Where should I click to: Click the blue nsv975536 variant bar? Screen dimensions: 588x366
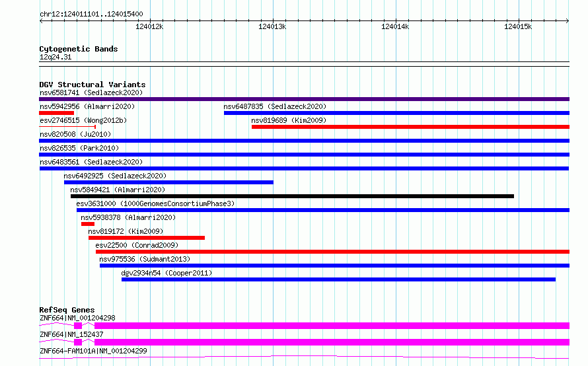click(334, 266)
